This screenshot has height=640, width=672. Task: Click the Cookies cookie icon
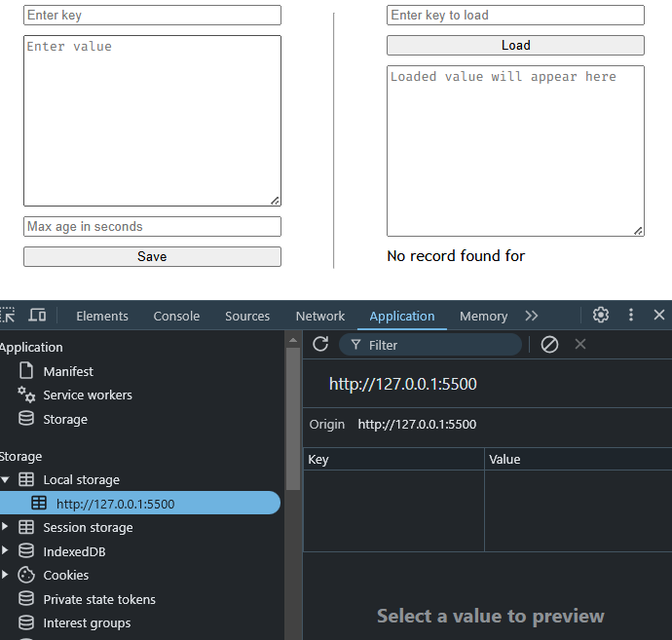26,575
